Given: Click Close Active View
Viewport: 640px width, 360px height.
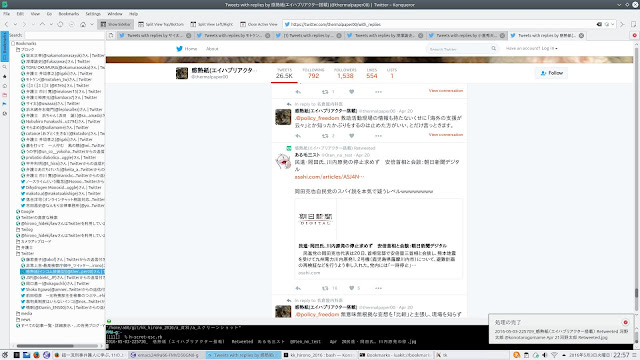Looking at the screenshot, I should pos(259,24).
